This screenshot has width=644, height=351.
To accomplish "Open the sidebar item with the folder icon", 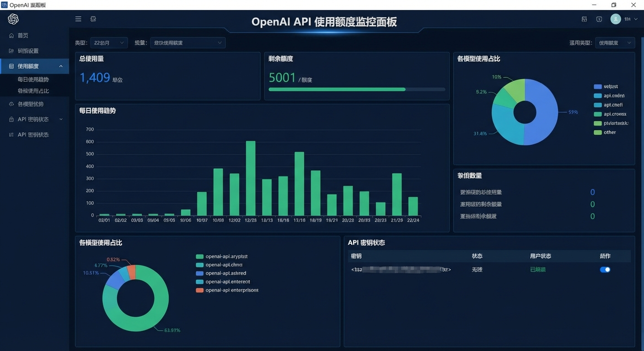I will tap(34, 51).
